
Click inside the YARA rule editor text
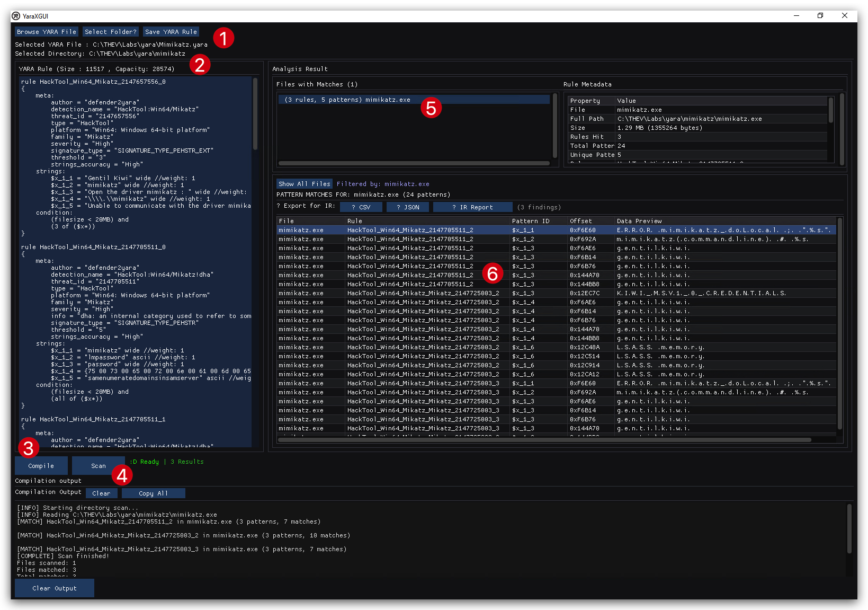(136, 262)
